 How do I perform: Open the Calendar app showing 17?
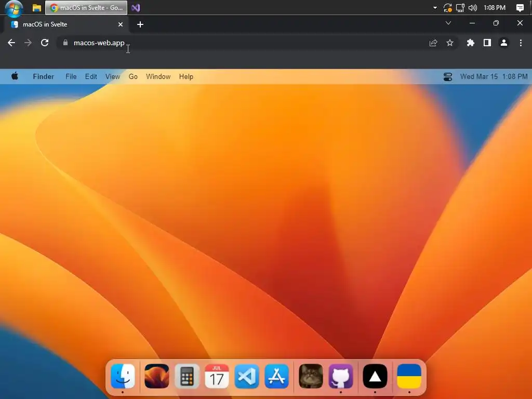click(217, 376)
